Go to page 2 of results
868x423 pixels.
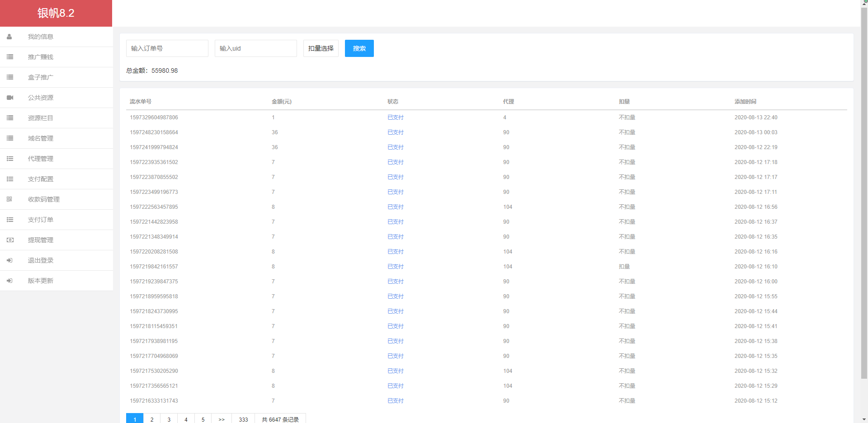(x=152, y=419)
